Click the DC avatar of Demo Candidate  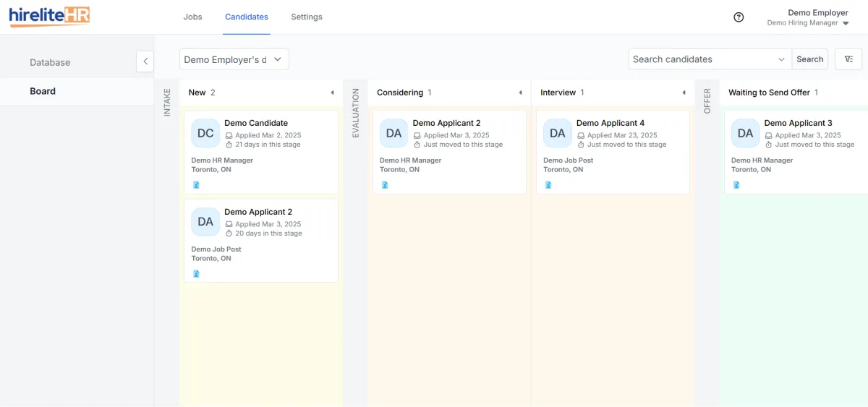pyautogui.click(x=205, y=133)
